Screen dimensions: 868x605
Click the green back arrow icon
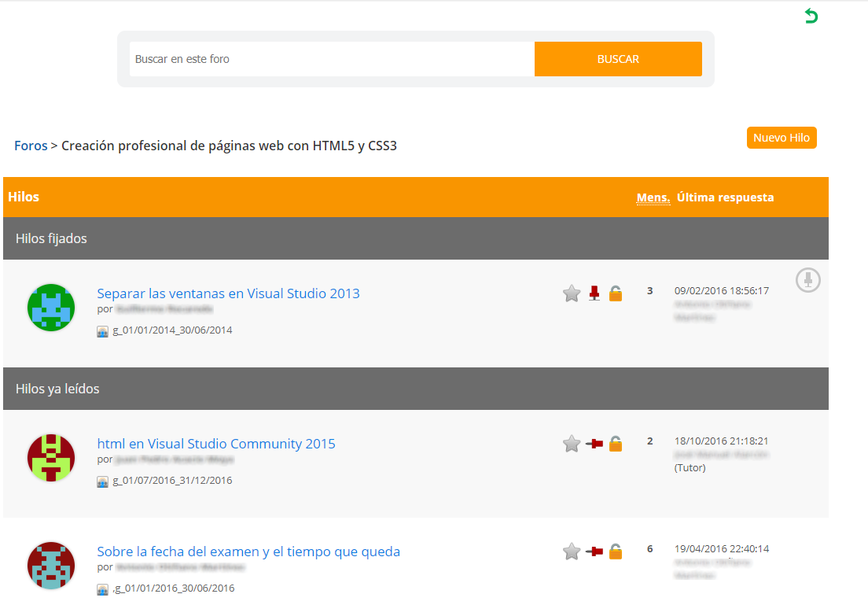(x=811, y=16)
